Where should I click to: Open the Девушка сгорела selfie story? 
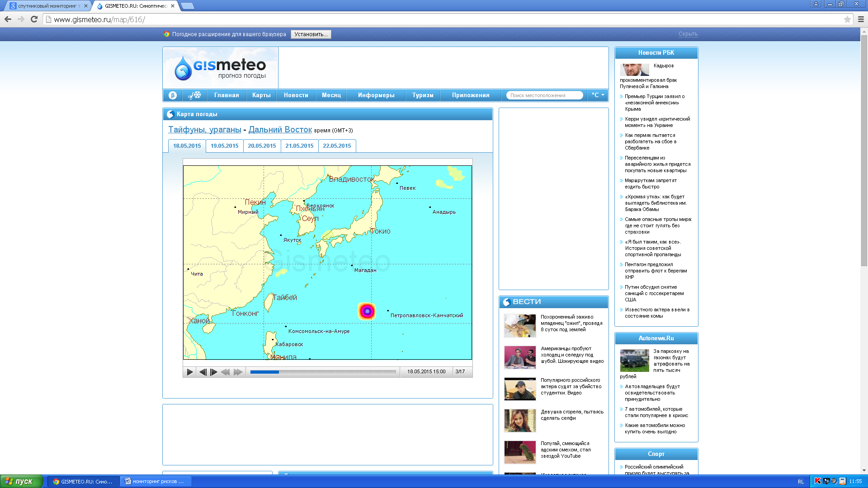[x=572, y=415]
